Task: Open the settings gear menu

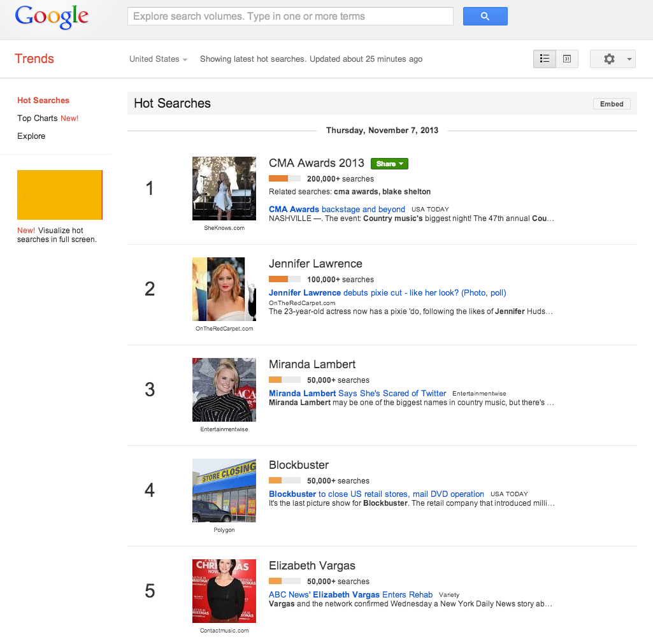Action: pyautogui.click(x=612, y=59)
